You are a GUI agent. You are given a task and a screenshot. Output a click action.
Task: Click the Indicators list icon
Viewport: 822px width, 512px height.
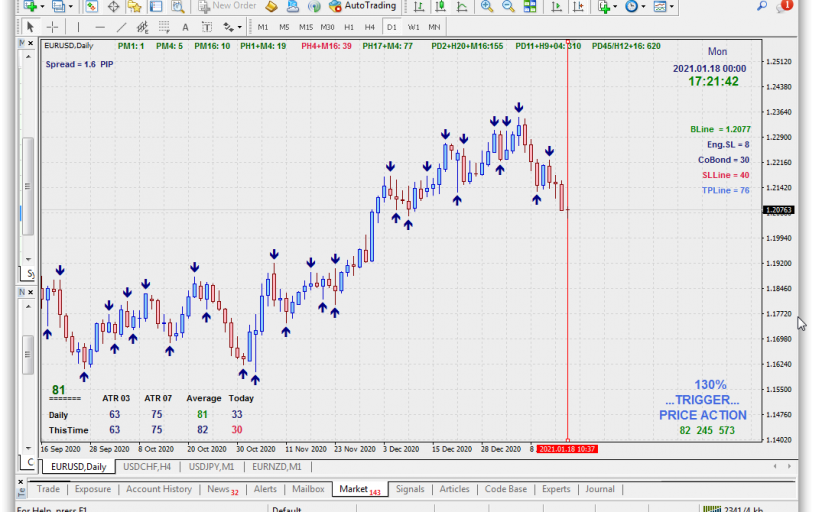tap(604, 6)
